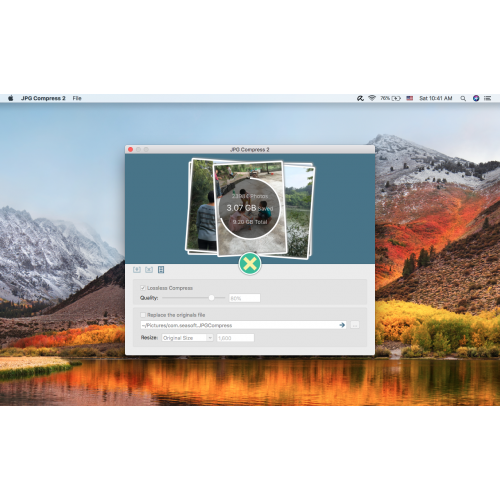Click the right photo thumbnail of the lake
The width and height of the screenshot is (500, 500).
pyautogui.click(x=299, y=211)
